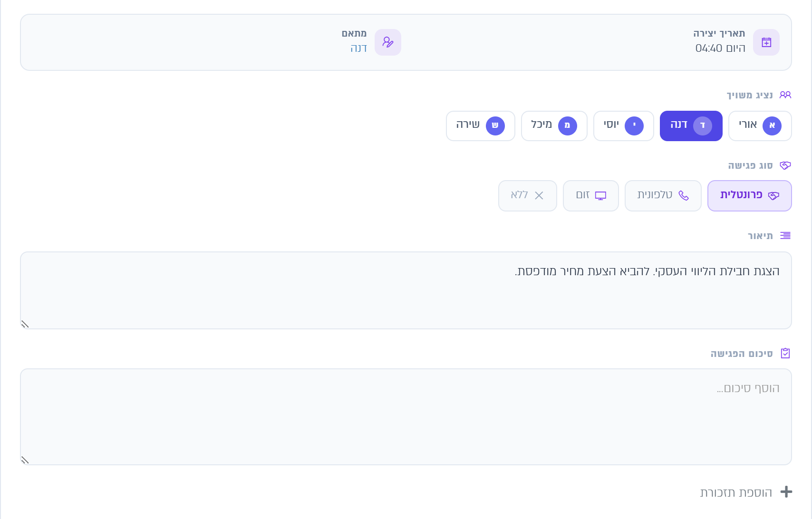Click the summary textarea resize handle
The height and width of the screenshot is (519, 812).
pyautogui.click(x=25, y=460)
